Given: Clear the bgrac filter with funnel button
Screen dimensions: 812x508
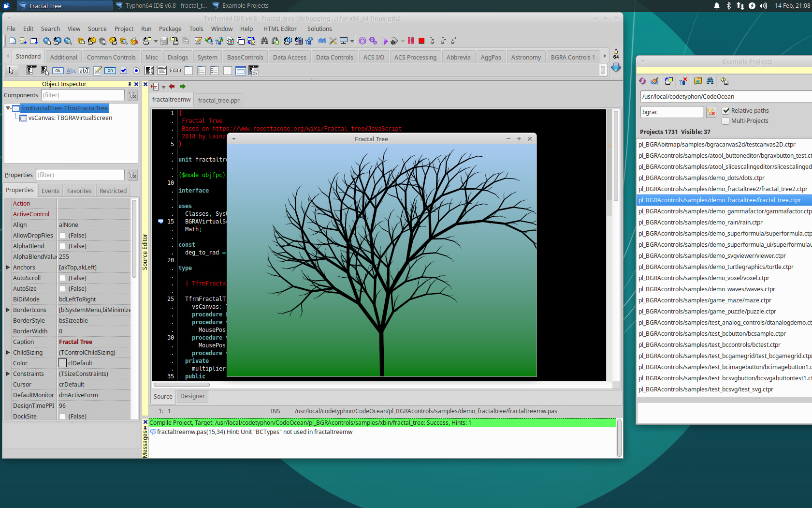Looking at the screenshot, I should coord(711,112).
